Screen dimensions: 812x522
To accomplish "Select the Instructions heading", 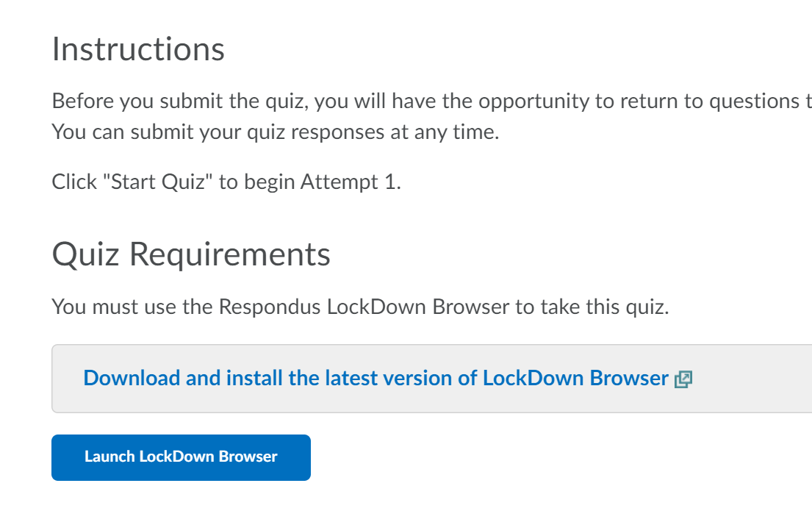I will [138, 49].
